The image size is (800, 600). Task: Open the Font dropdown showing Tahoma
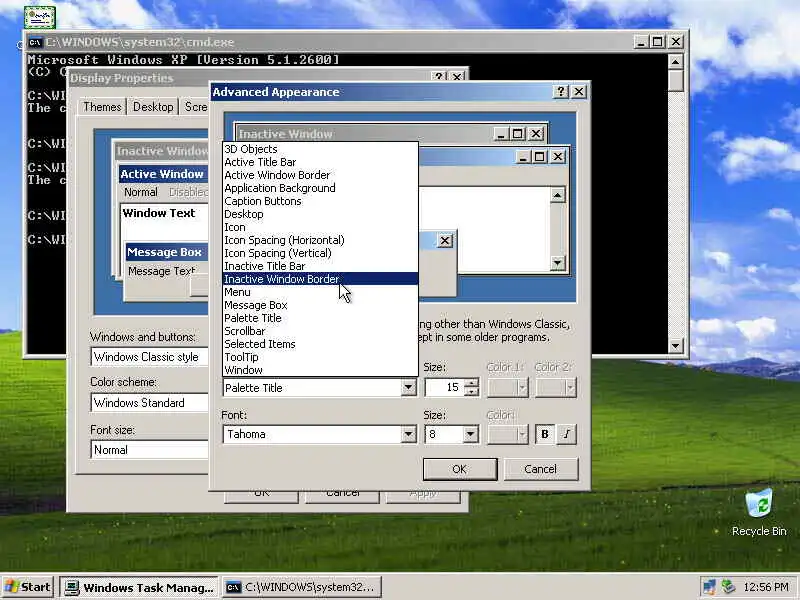pyautogui.click(x=408, y=434)
